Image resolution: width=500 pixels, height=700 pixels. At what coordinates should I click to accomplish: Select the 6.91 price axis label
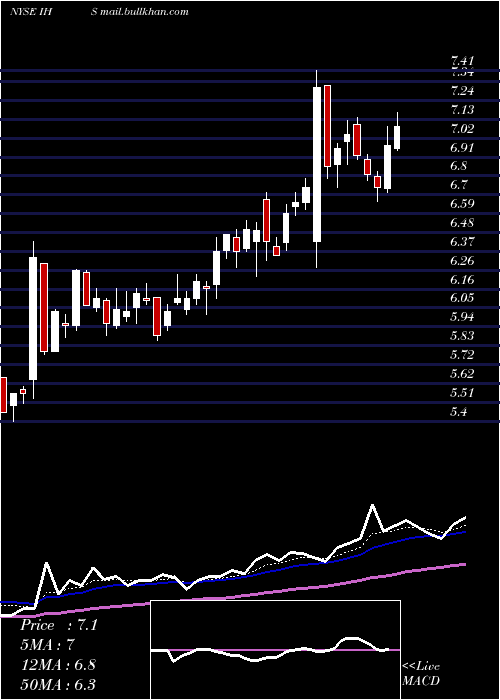point(462,148)
